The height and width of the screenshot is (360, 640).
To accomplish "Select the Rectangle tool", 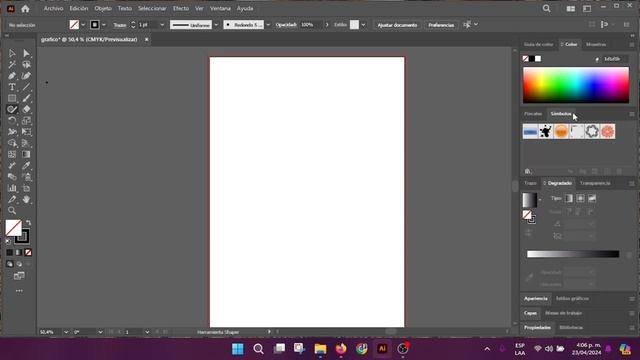I will (12, 98).
